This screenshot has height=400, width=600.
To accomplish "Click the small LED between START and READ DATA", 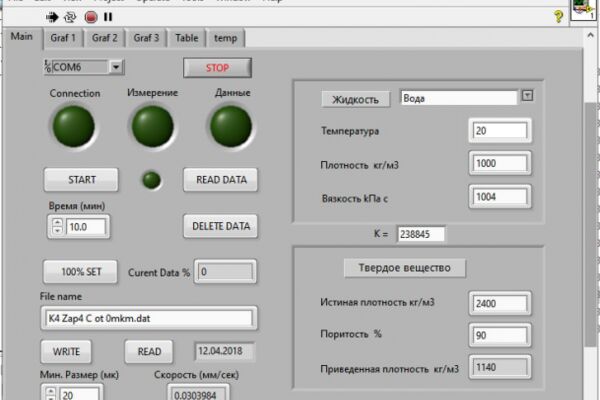I will (152, 180).
